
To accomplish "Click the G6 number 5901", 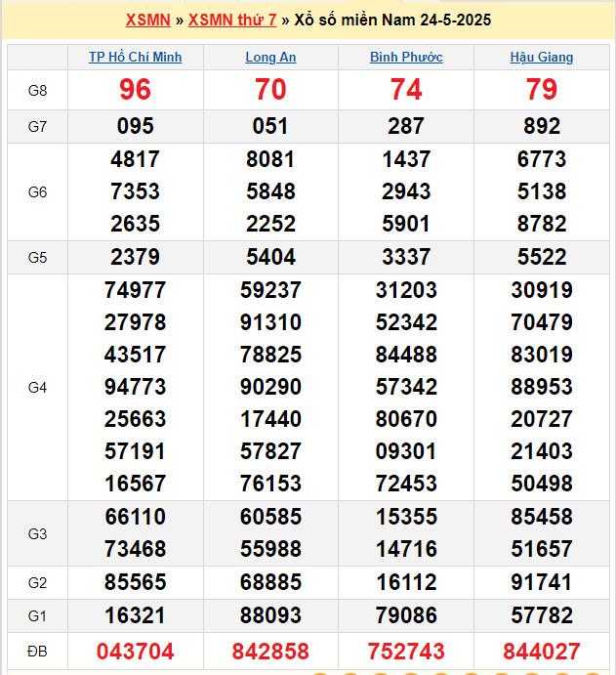I will point(406,224).
